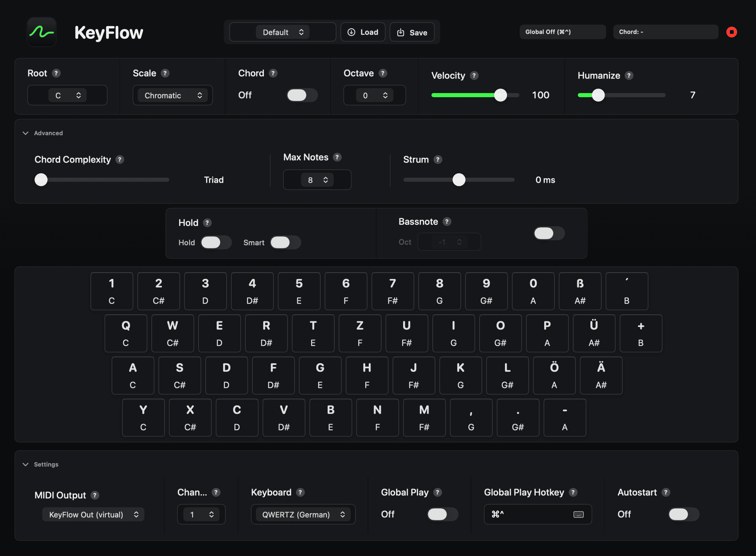The width and height of the screenshot is (756, 556).
Task: Collapse the Advanced section
Action: [26, 133]
